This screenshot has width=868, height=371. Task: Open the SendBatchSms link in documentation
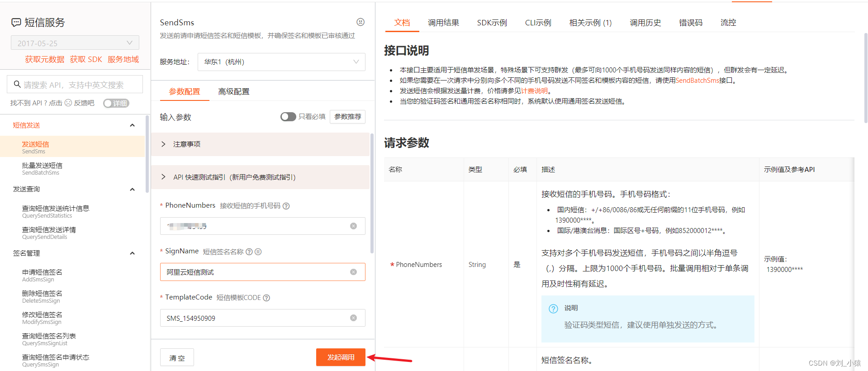tap(697, 81)
